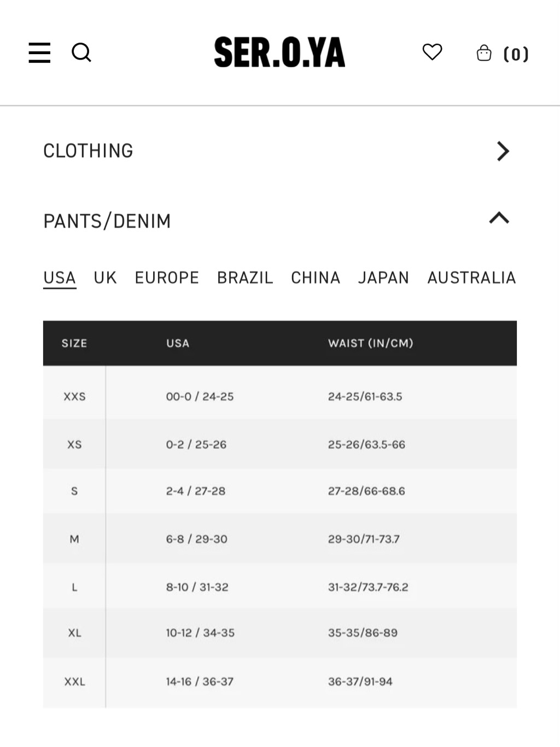Go to home via SER.O.YA logo
The width and height of the screenshot is (560, 747).
(x=279, y=53)
